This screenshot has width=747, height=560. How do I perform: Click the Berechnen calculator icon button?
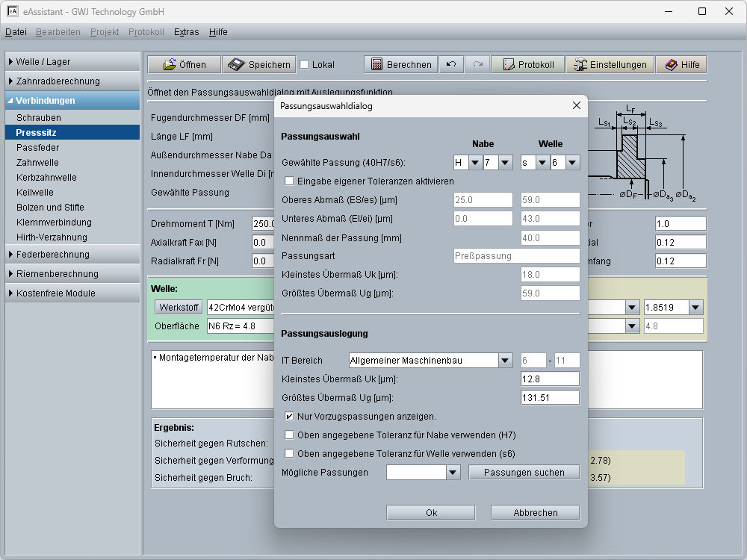pos(401,65)
